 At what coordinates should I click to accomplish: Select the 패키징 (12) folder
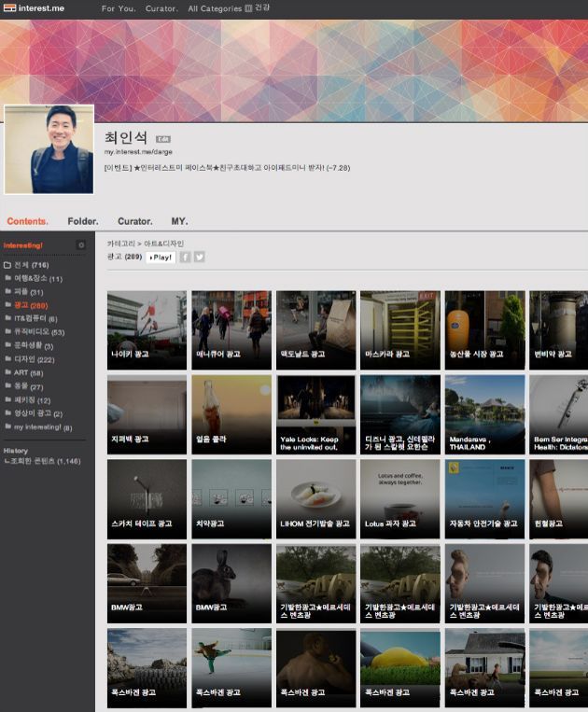[x=28, y=400]
